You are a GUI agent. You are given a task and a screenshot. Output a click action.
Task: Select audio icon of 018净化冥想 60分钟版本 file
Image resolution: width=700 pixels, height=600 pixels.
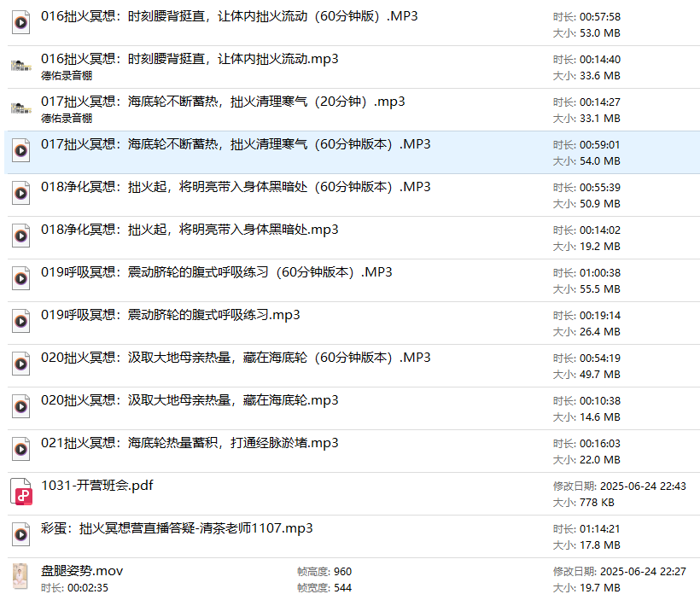click(20, 194)
